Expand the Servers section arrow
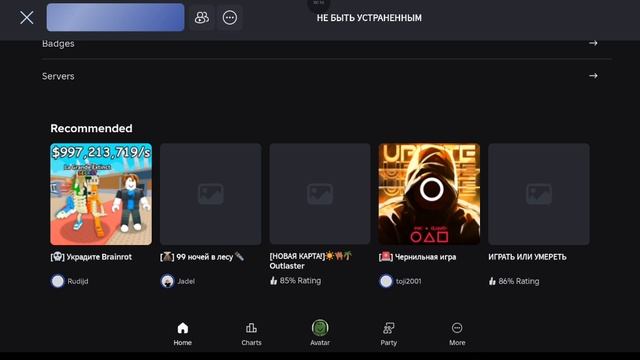This screenshot has height=360, width=640. coord(593,76)
